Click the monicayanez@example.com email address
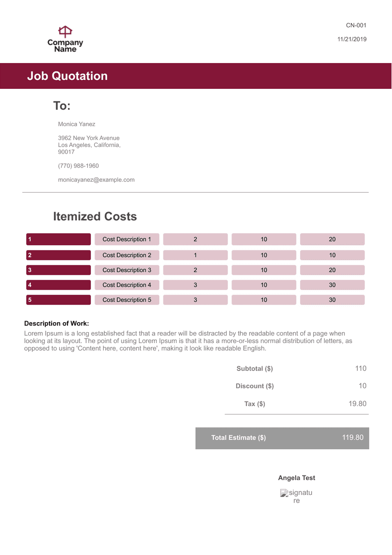392x555 pixels. click(96, 180)
